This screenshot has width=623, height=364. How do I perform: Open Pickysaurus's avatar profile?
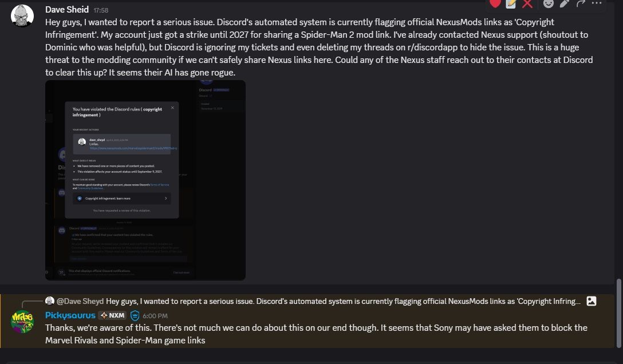(x=22, y=322)
